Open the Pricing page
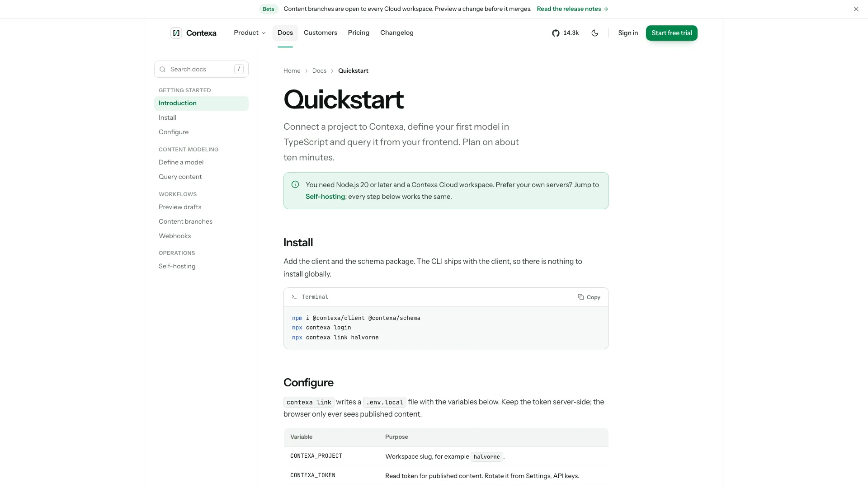The width and height of the screenshot is (868, 488). 359,33
